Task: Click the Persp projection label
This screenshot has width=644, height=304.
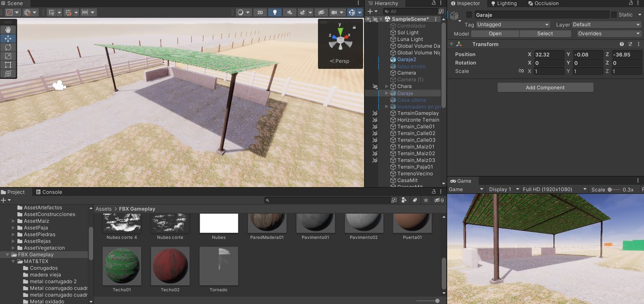Action: (x=340, y=61)
